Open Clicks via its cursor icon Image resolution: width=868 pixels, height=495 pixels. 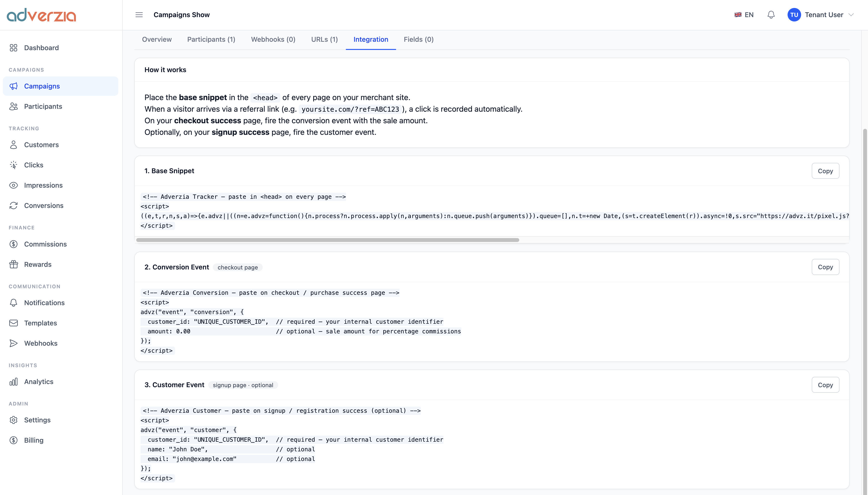tap(14, 165)
